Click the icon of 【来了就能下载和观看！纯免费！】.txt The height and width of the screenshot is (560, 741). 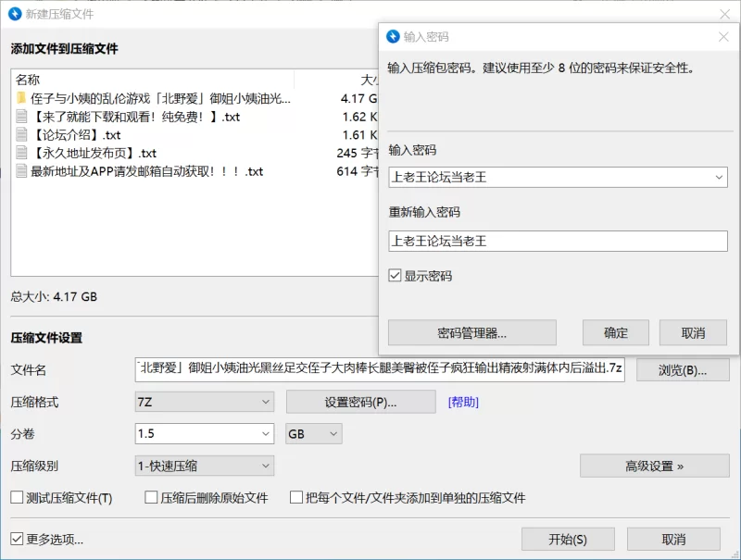[20, 117]
